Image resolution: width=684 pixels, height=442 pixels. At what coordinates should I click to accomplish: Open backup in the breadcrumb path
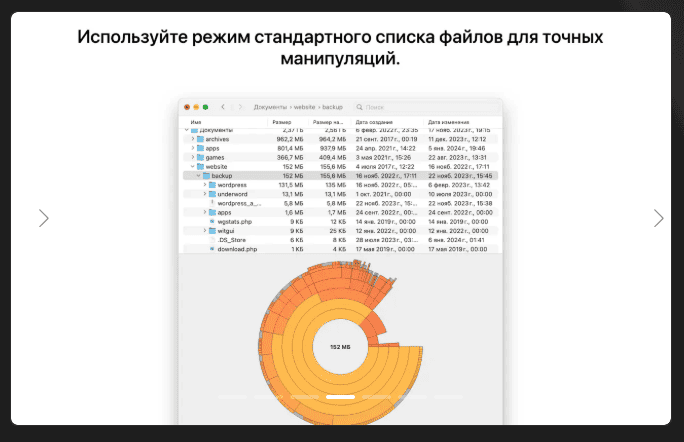coord(333,107)
